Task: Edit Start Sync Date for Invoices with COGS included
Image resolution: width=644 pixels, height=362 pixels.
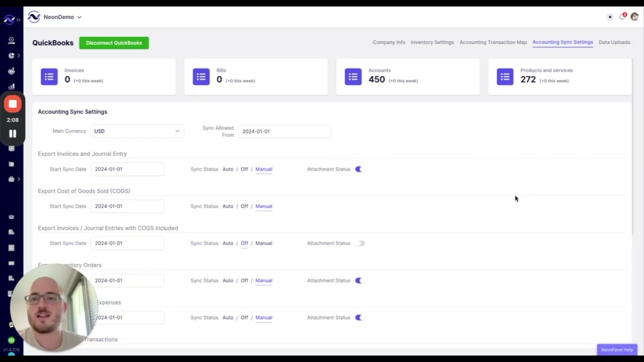Action: click(127, 243)
